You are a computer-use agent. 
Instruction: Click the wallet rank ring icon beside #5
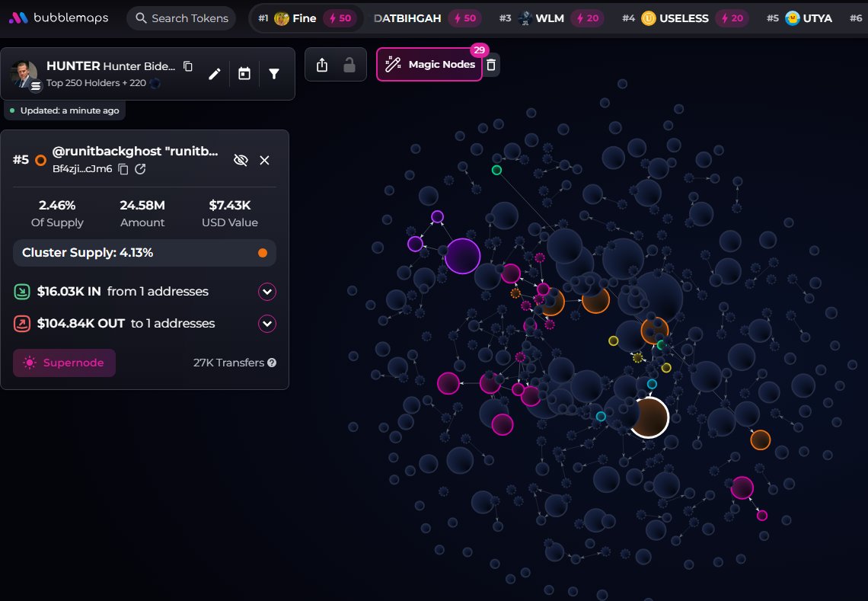click(40, 161)
